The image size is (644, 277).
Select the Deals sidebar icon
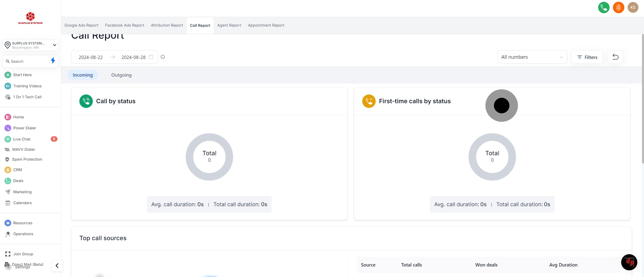(x=8, y=180)
